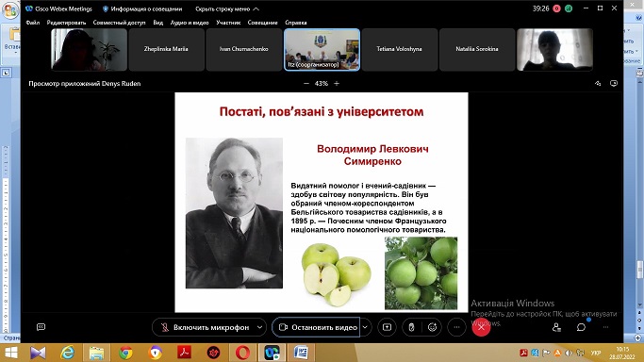Click the slide title Постаті, пов'язані з університетом
Screen dimensions: 644x362
pos(322,111)
